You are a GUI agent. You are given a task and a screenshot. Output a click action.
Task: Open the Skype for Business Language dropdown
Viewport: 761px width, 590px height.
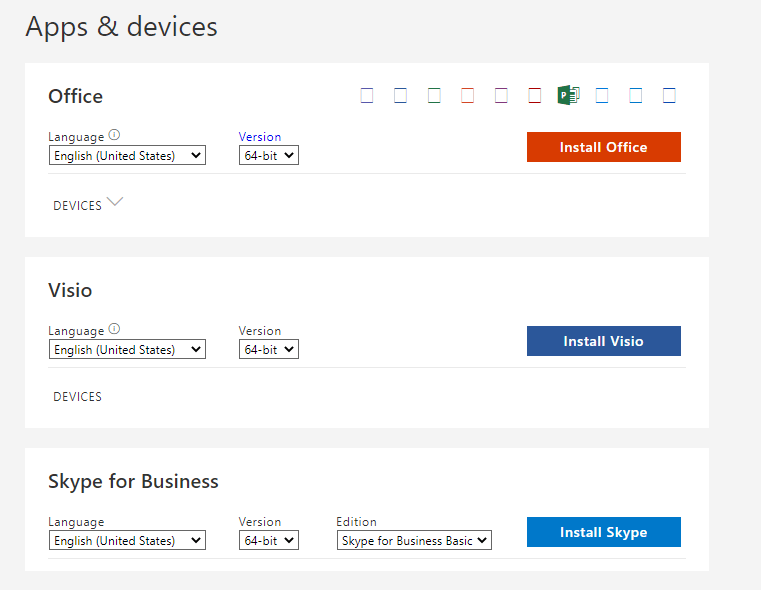(127, 540)
